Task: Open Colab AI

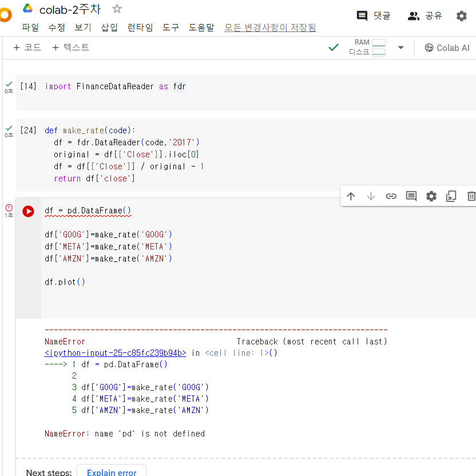Action: [447, 47]
